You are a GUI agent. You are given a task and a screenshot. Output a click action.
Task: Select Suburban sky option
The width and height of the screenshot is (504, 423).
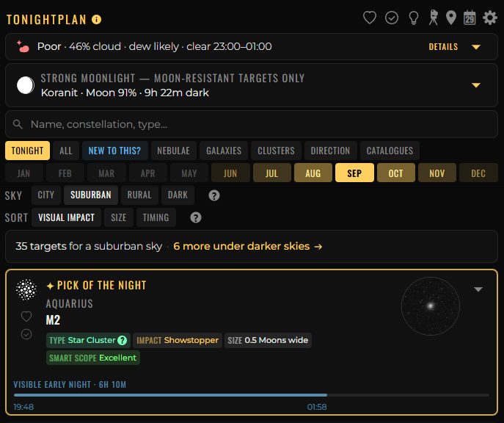pyautogui.click(x=91, y=195)
